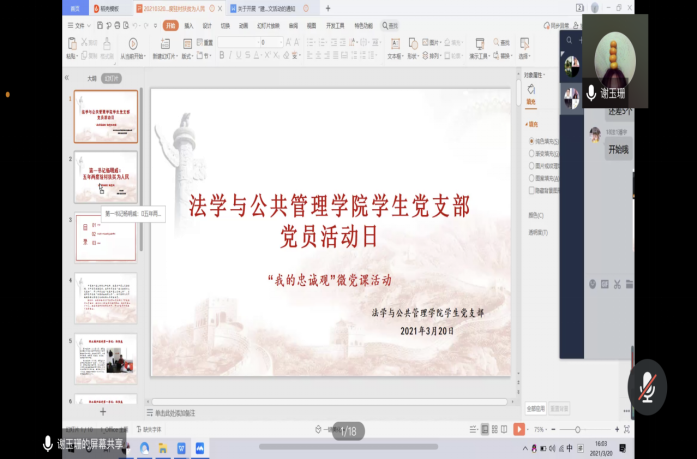Select the second fill type radio option
The width and height of the screenshot is (697, 459).
coord(530,153)
